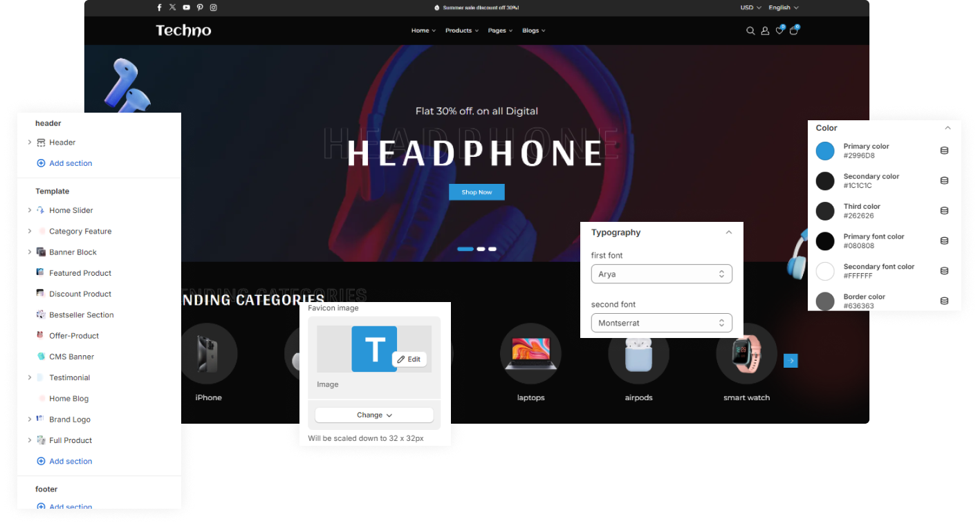Screen dimensions: 980x526
Task: Click the Bestseller Section icon
Action: click(x=41, y=314)
